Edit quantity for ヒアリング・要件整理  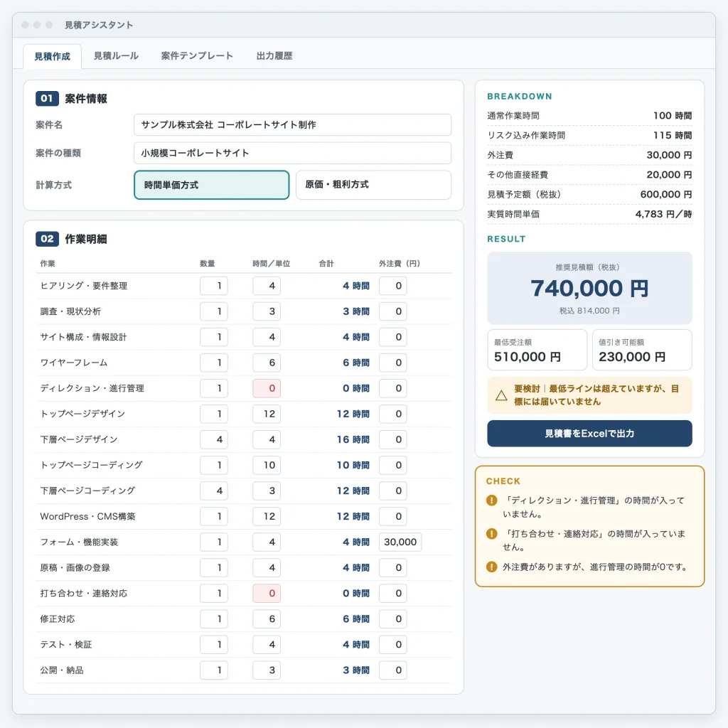point(214,286)
